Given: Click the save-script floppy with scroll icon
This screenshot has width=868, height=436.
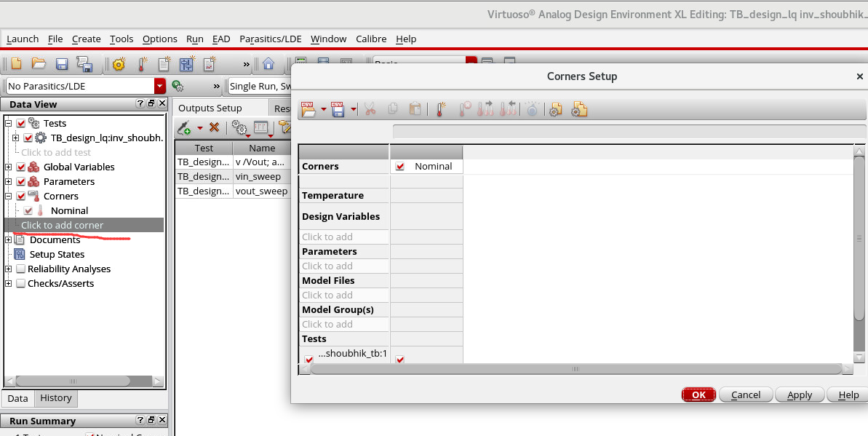Looking at the screenshot, I should [x=84, y=64].
